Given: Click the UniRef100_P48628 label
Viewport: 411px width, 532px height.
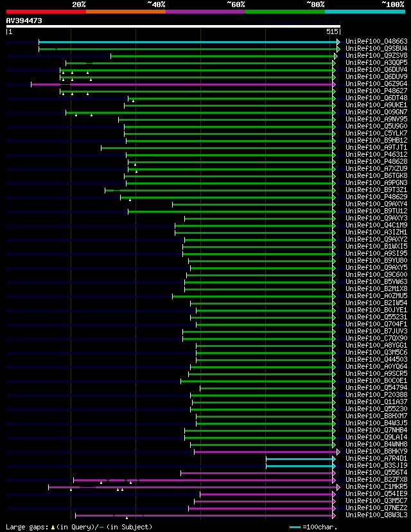Looking at the screenshot, I should coord(376,161).
